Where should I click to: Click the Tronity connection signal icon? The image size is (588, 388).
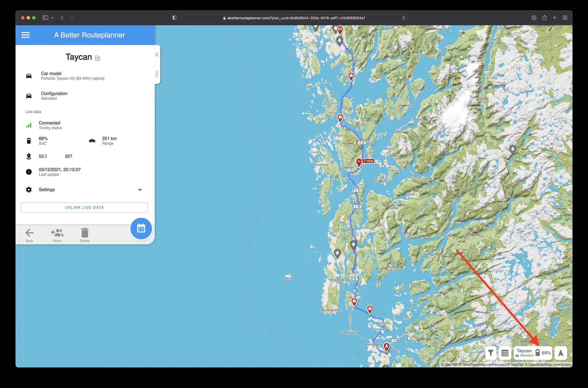[x=29, y=125]
